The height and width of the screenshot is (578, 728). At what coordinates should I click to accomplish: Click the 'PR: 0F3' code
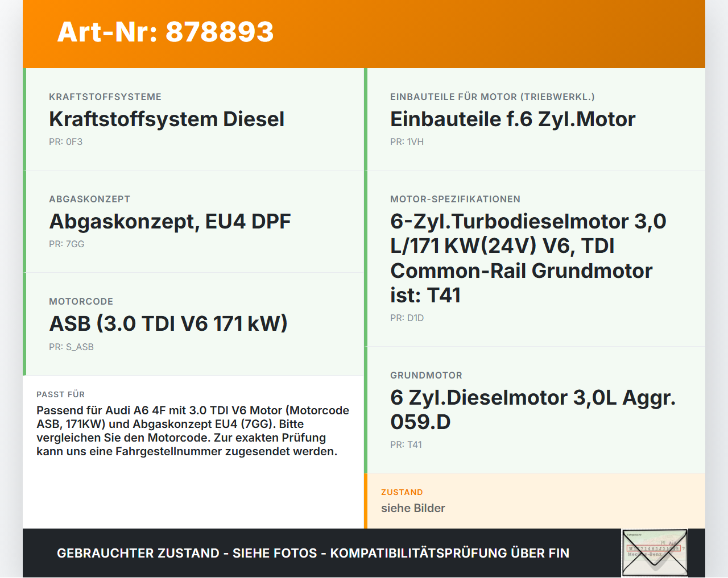coord(65,142)
